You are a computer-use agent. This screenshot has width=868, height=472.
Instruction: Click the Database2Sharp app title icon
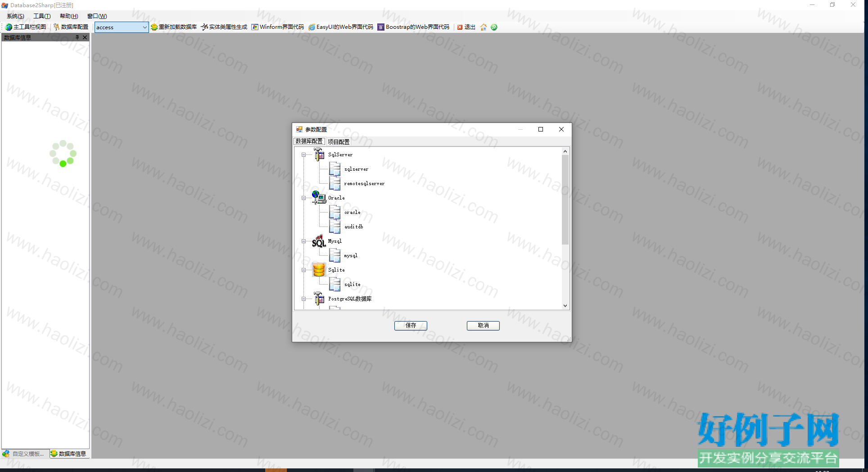pos(5,5)
